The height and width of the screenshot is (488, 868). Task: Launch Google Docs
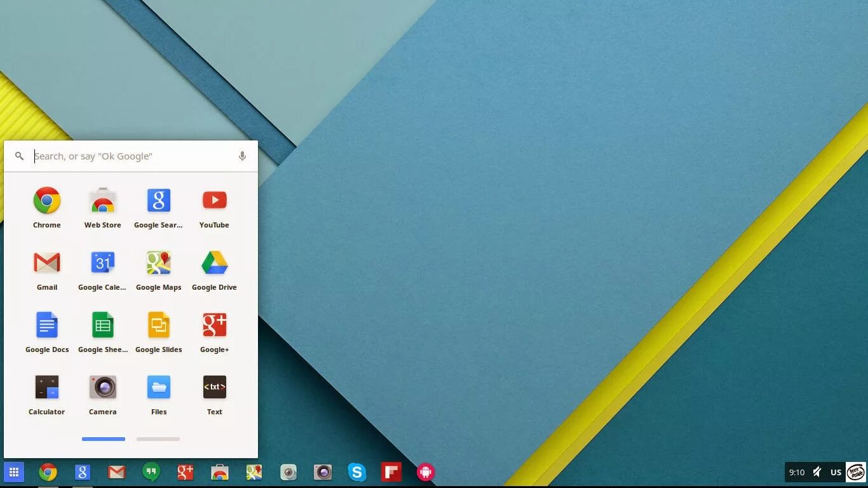tap(47, 325)
